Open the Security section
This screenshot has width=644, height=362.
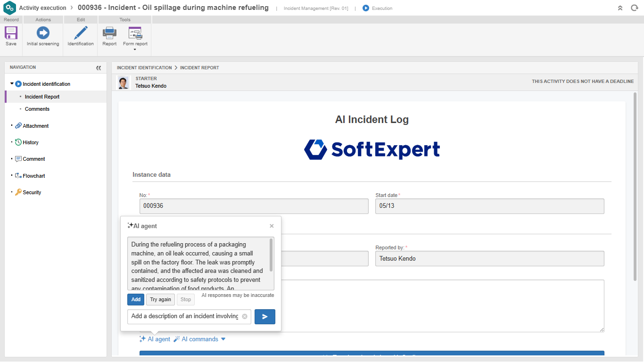32,192
